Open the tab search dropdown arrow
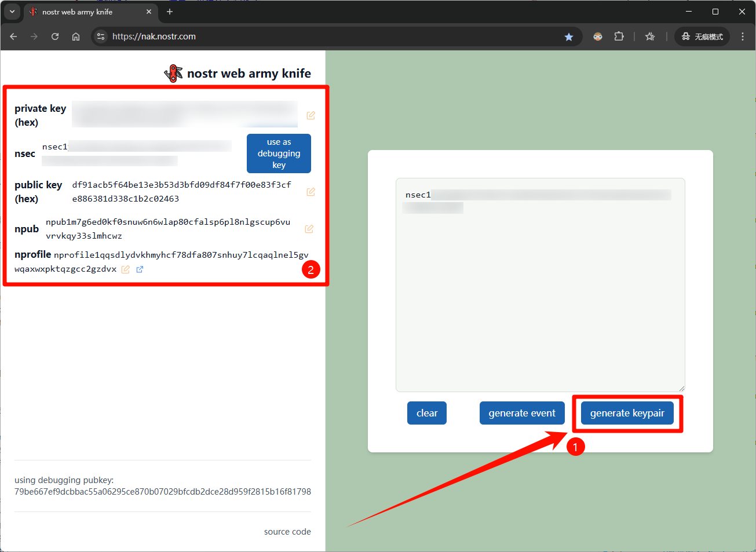Viewport: 756px width, 552px height. (12, 12)
